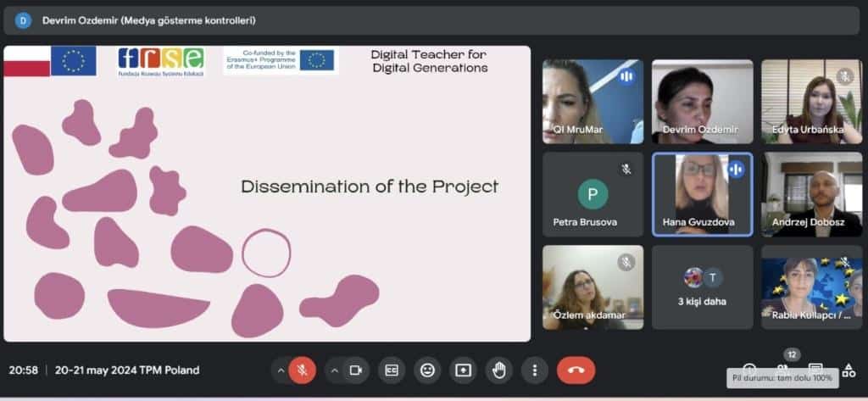Select Hana Gvuzdova's video tile

pyautogui.click(x=702, y=194)
